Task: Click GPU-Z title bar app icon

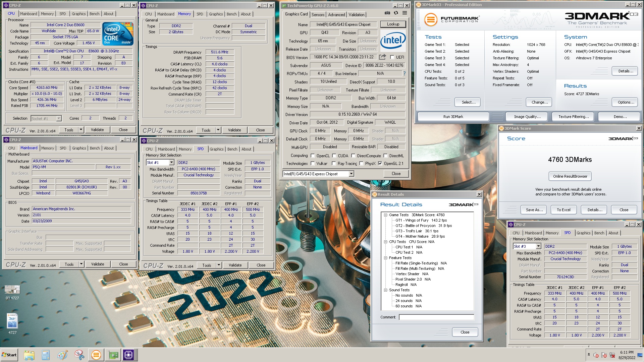Action: [284, 6]
